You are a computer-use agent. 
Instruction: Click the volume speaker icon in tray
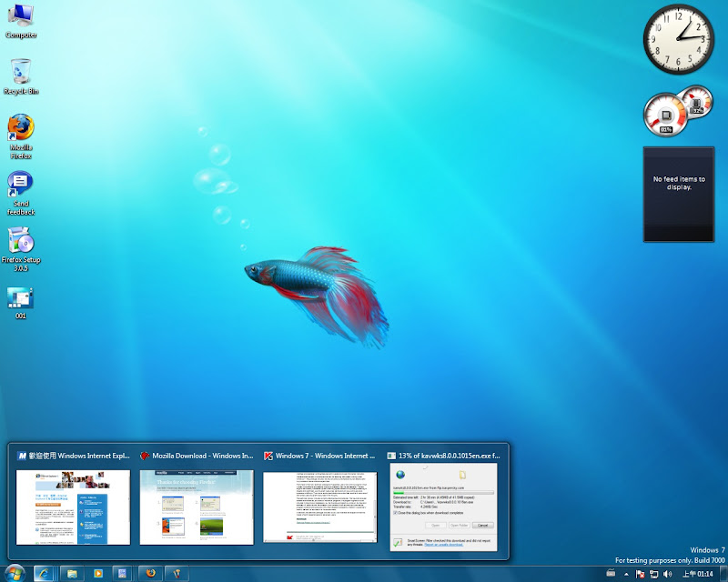point(667,574)
